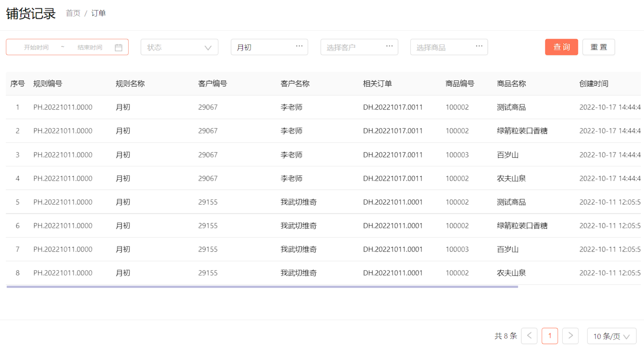Click the 月初 rule selection field
The height and width of the screenshot is (347, 644).
(x=269, y=47)
